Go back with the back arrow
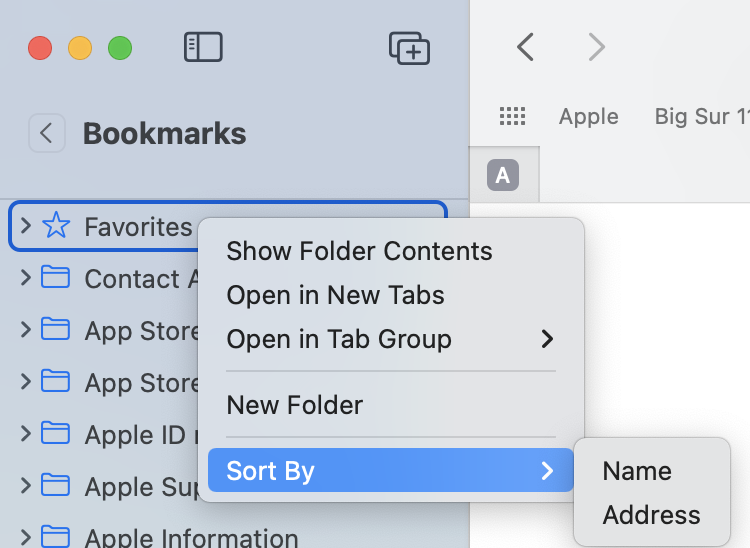 point(525,47)
